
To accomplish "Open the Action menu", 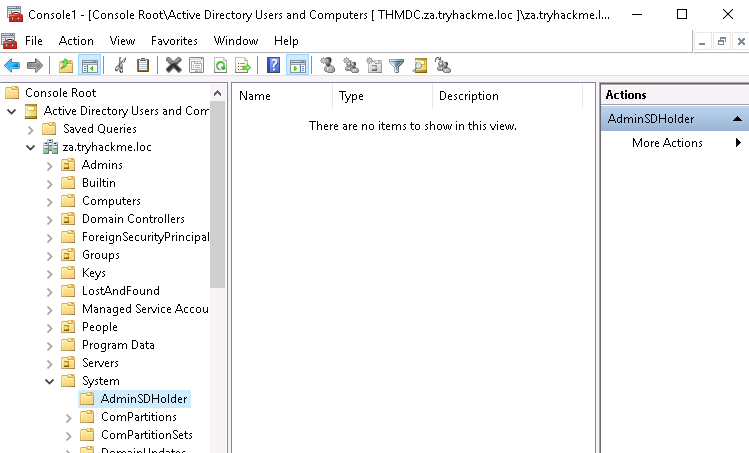I will pos(76,41).
